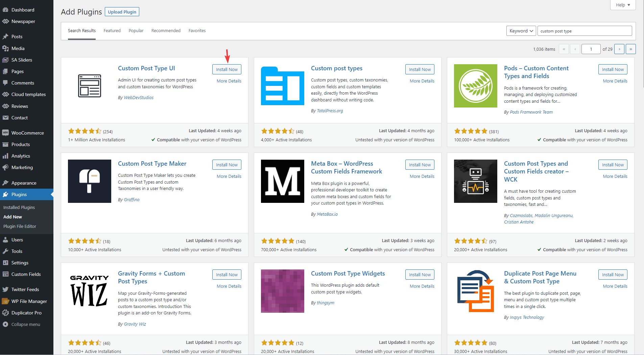The image size is (644, 355).
Task: Switch to the Favorites tab
Action: (197, 30)
